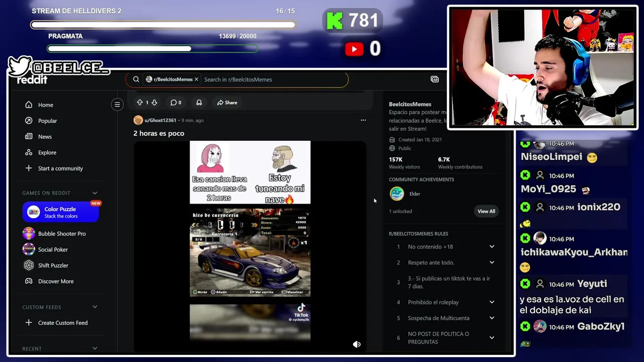Click the Reddit logo in the header
This screenshot has height=362, width=644.
pyautogui.click(x=32, y=80)
